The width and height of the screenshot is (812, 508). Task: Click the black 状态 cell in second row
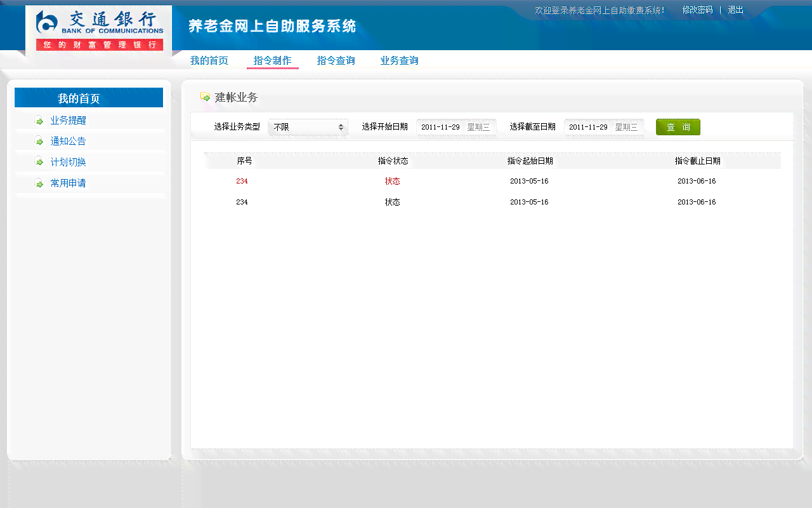pyautogui.click(x=392, y=202)
